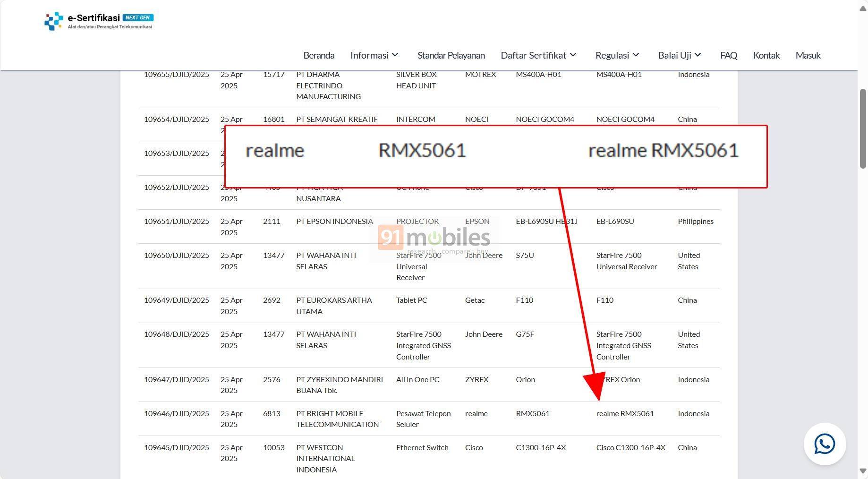Select certificate number 109652/DJID/2025
Screen dimensions: 868x479
(177, 187)
